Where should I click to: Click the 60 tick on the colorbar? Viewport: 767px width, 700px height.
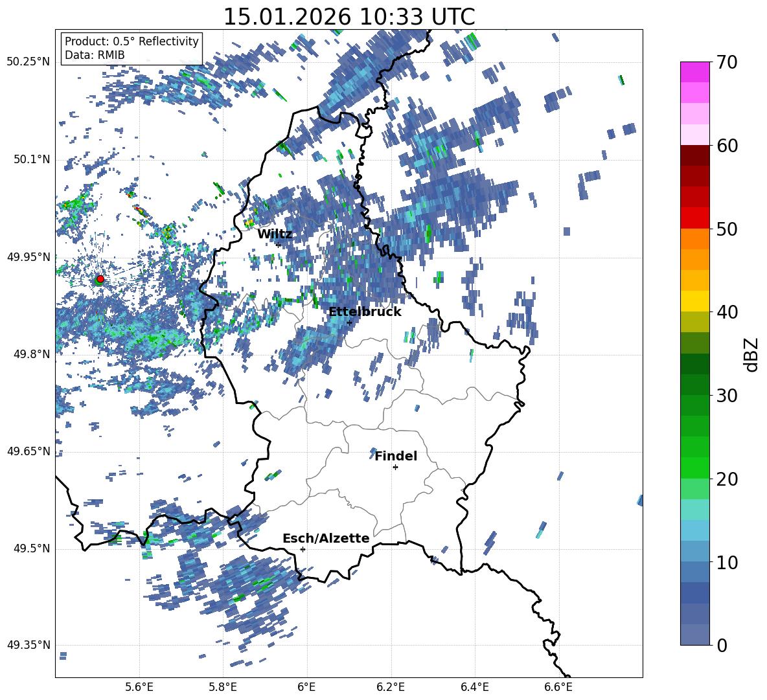(x=727, y=146)
